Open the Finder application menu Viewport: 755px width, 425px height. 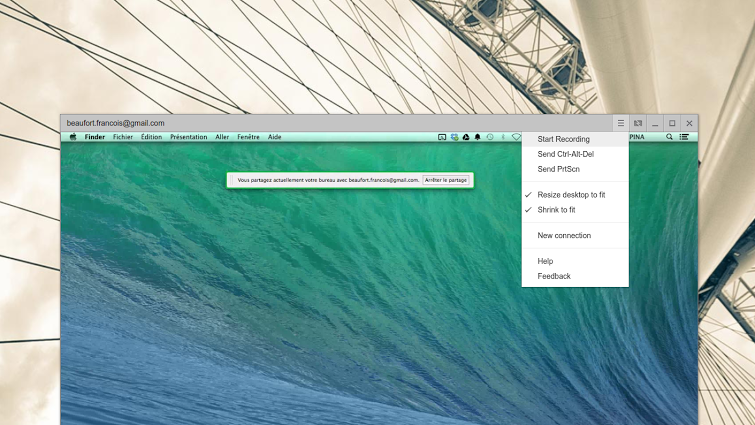point(95,137)
